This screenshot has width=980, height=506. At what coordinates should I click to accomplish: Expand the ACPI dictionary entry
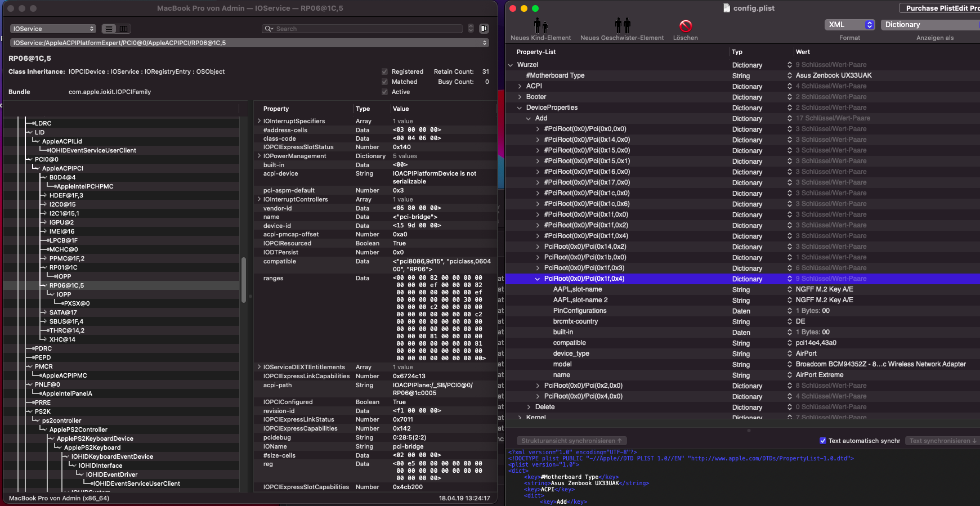pyautogui.click(x=520, y=86)
